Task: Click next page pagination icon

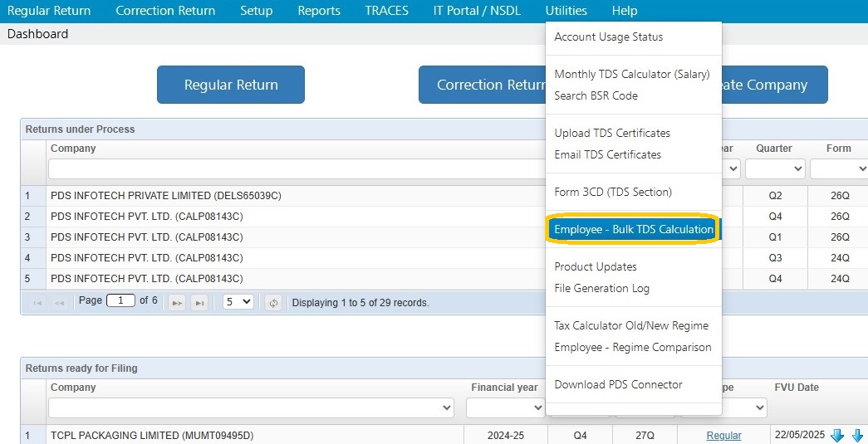Action: click(177, 303)
